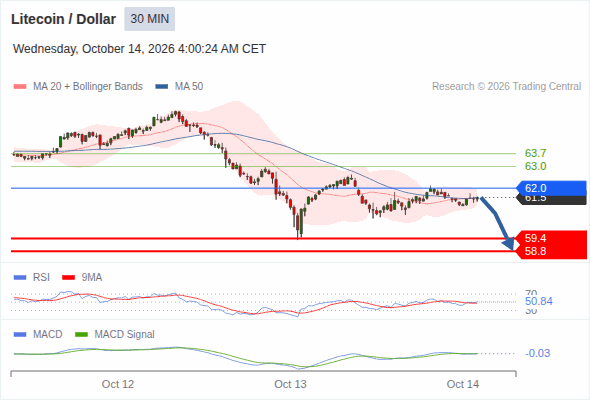Click the MACD Signal green legend swatch
Viewport: 590px width, 400px height.
click(81, 335)
